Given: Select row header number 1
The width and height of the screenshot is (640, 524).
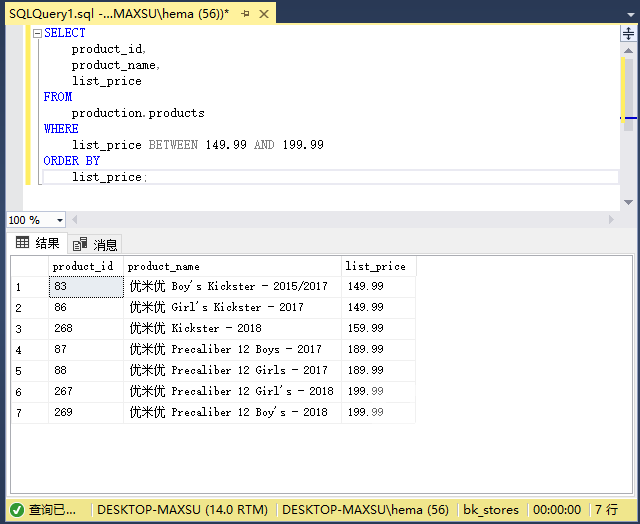Looking at the screenshot, I should (x=30, y=286).
